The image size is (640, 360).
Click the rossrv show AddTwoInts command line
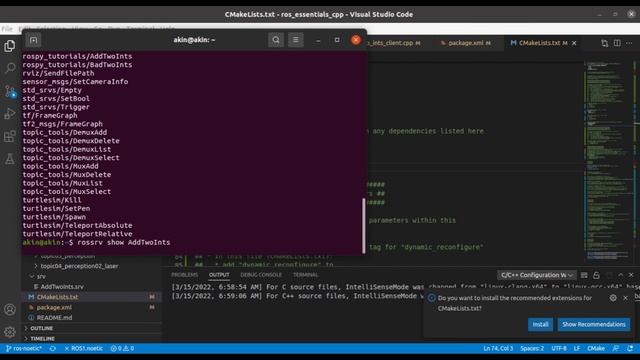124,242
